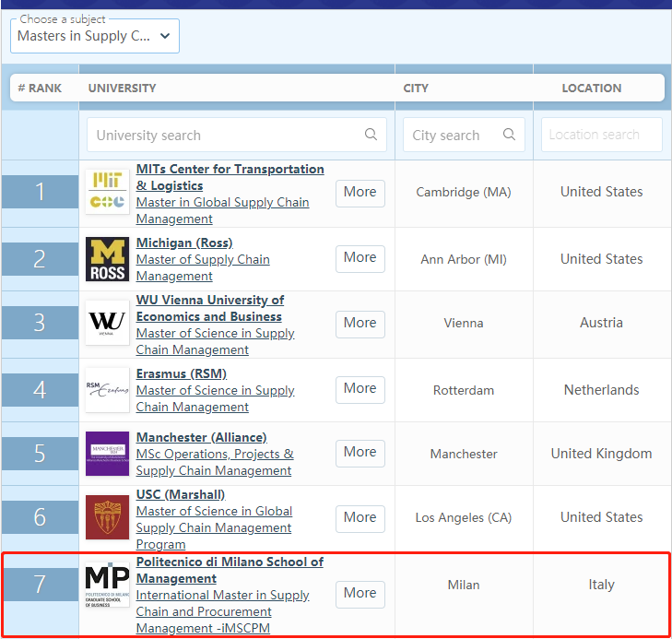Image resolution: width=672 pixels, height=639 pixels.
Task: Open the Michigan (Ross) university link
Action: click(x=184, y=243)
